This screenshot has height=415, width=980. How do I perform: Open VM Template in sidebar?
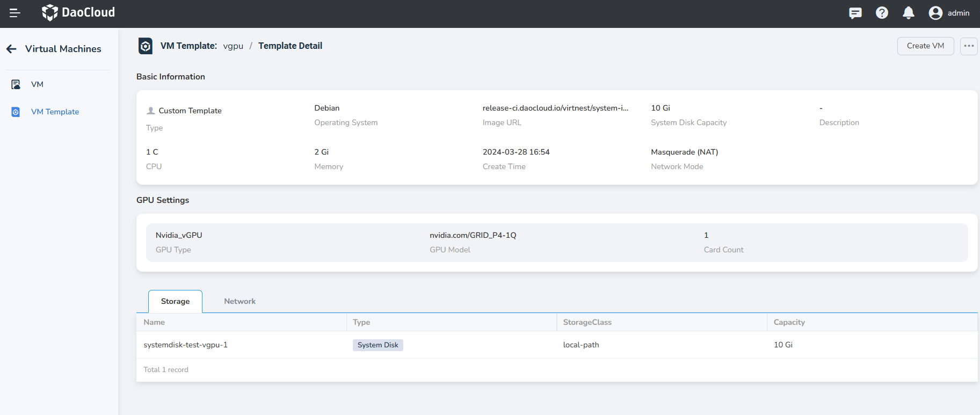coord(55,112)
